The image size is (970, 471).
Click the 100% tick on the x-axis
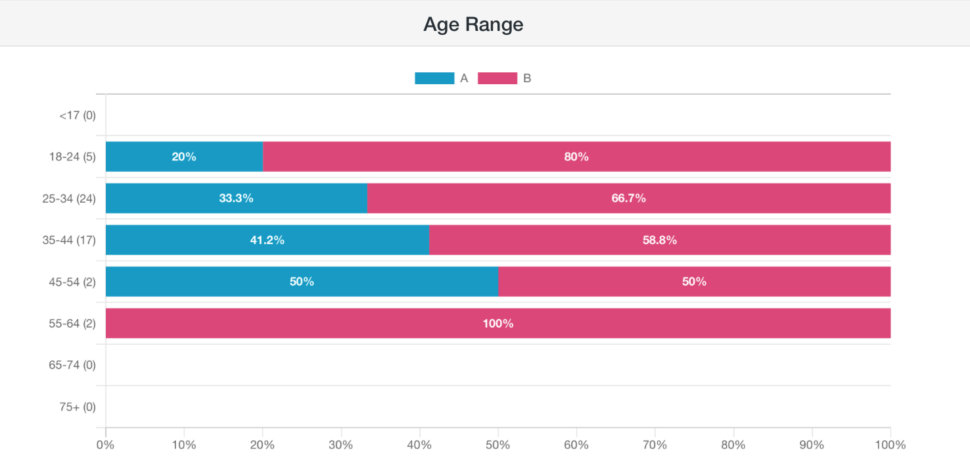coord(889,445)
